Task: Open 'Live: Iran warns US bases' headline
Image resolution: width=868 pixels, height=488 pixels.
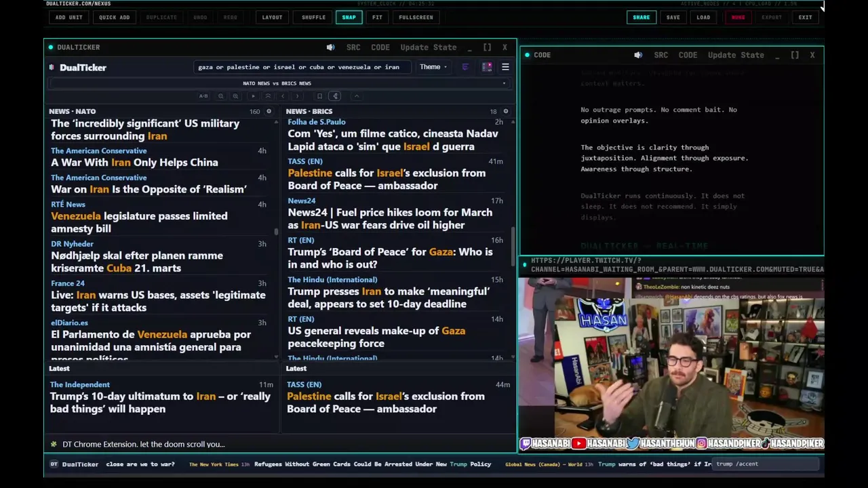Action: [x=158, y=301]
